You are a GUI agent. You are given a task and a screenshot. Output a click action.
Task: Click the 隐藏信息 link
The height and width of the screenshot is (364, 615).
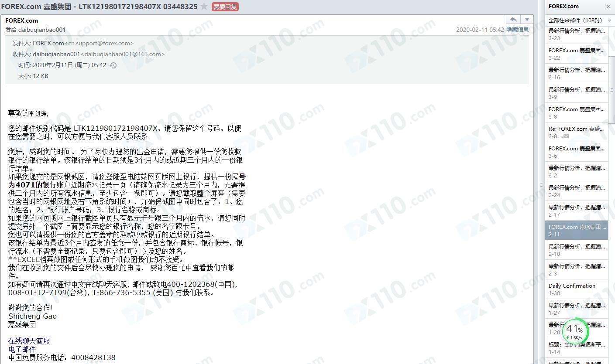click(x=517, y=30)
